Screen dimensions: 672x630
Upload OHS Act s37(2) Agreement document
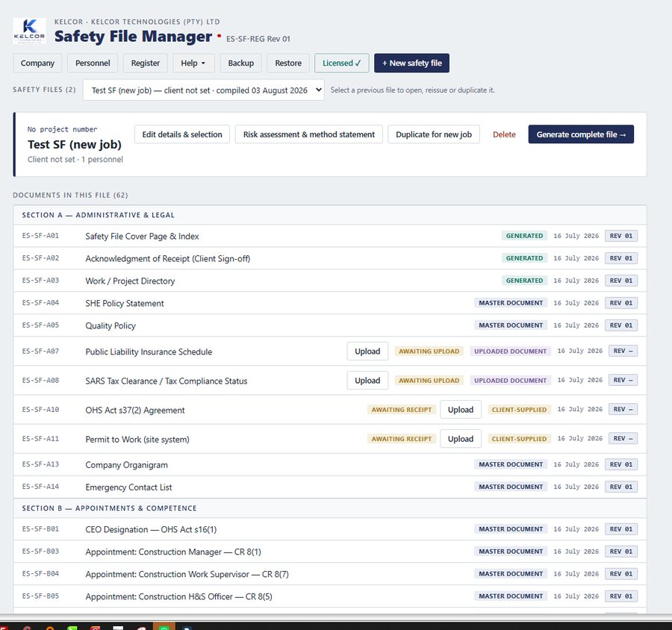pyautogui.click(x=461, y=409)
